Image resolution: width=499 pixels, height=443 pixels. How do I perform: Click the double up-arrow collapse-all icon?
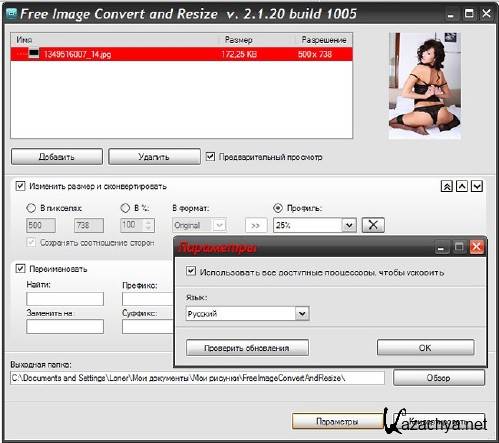pyautogui.click(x=447, y=186)
